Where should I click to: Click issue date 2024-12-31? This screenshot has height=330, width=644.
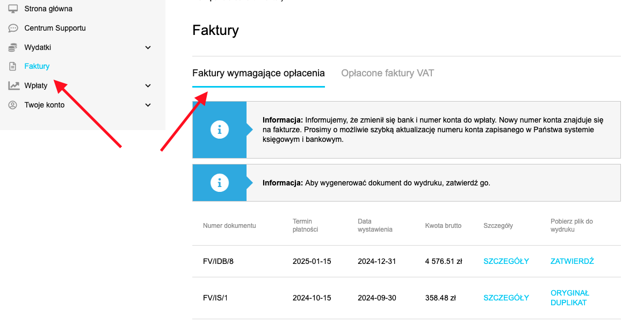(x=377, y=261)
